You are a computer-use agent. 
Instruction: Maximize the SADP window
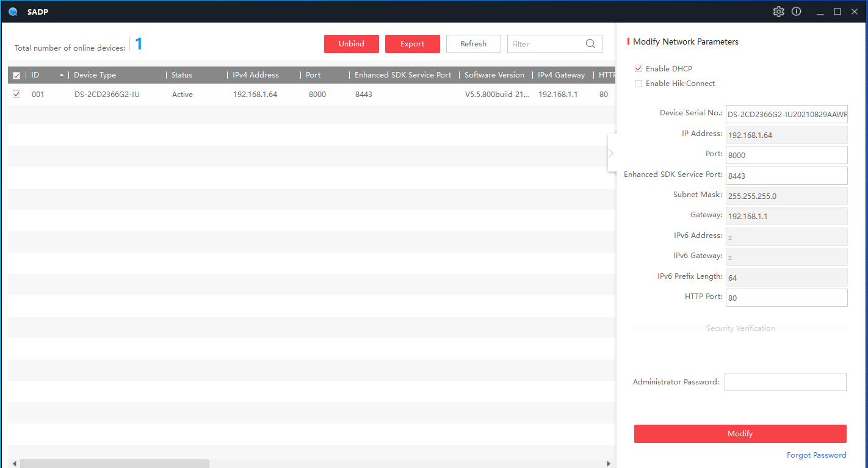click(837, 12)
